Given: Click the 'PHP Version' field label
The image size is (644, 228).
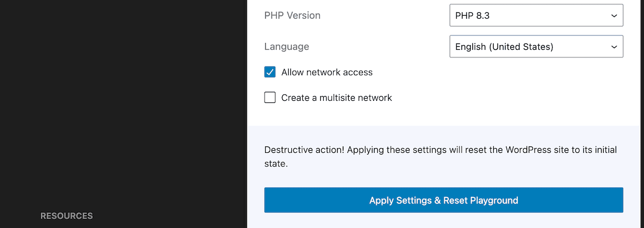Looking at the screenshot, I should click(292, 16).
